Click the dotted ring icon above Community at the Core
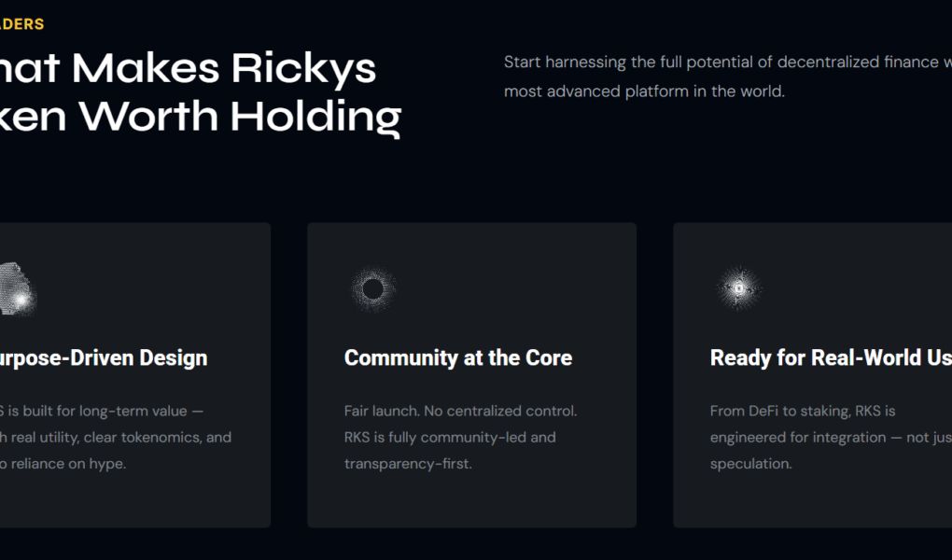Screen dimensions: 952x560 click(372, 288)
